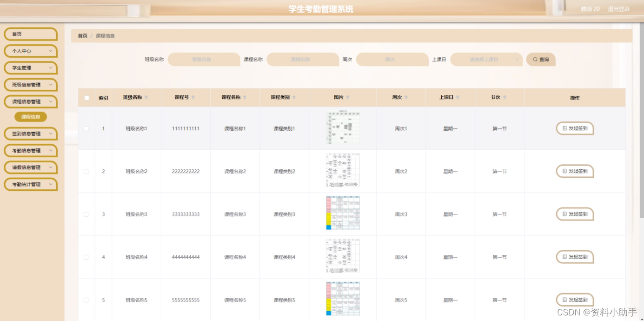This screenshot has height=321, width=644.
Task: Check the checkbox for row 班级名称4
Action: pos(86,257)
